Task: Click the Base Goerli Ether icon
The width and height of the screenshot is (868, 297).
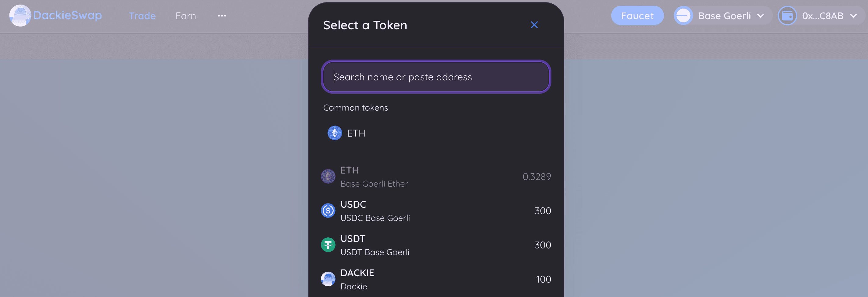Action: 328,177
